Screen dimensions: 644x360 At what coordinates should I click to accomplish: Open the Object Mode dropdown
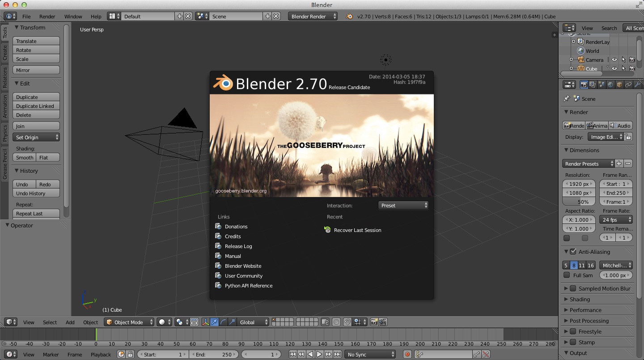[129, 322]
